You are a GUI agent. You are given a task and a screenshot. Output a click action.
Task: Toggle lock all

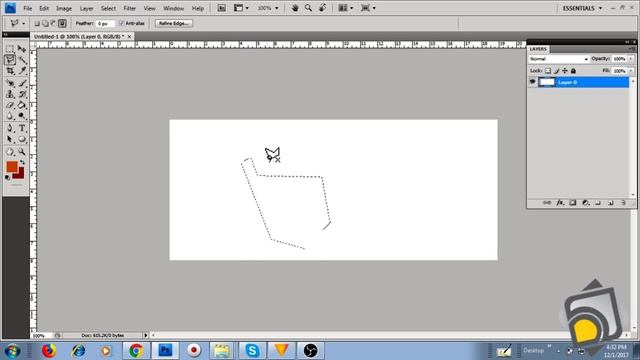(x=573, y=71)
